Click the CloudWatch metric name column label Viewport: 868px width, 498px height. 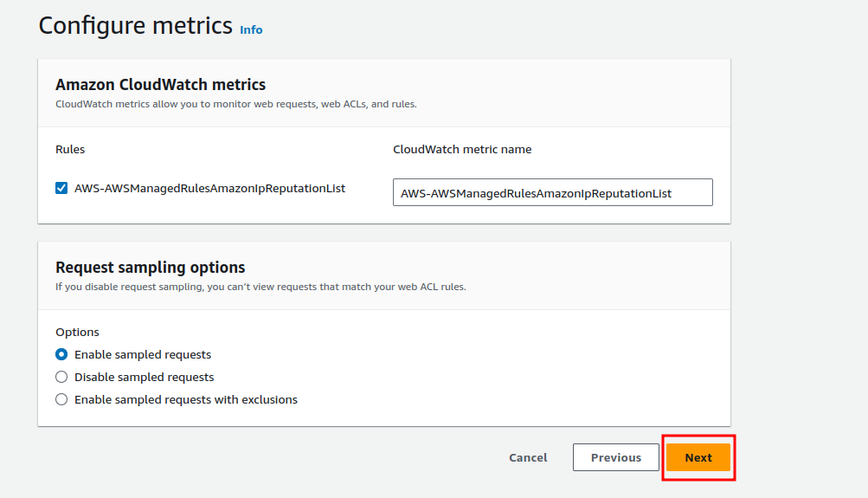[x=462, y=150]
